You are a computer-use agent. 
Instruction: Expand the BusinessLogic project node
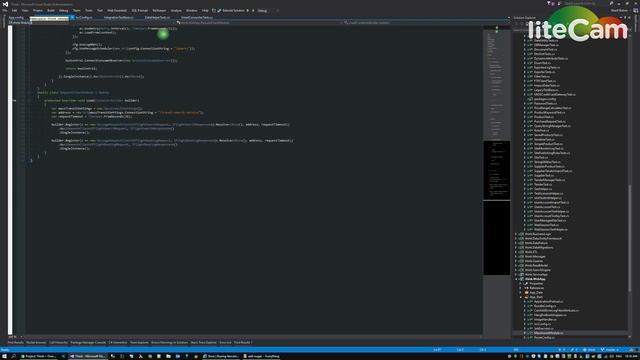(516, 234)
